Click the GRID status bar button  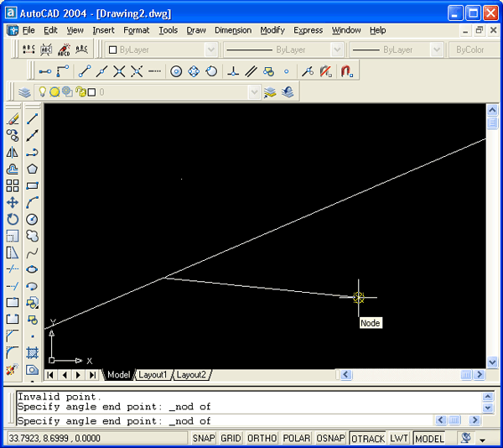(x=231, y=439)
